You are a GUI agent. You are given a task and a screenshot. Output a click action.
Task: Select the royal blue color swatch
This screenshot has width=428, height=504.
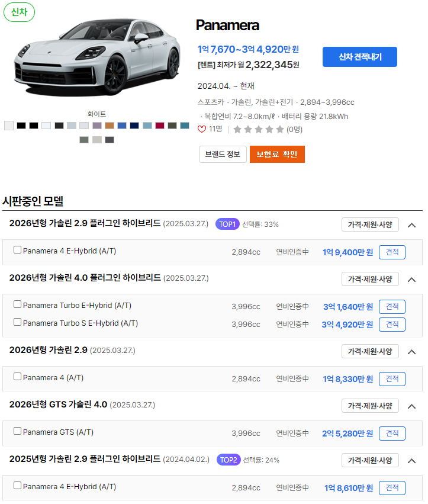click(x=122, y=126)
